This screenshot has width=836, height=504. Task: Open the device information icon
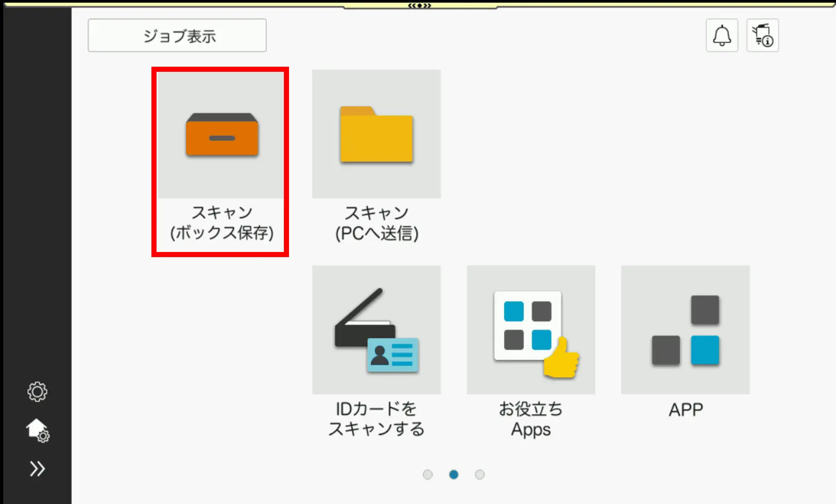[762, 36]
